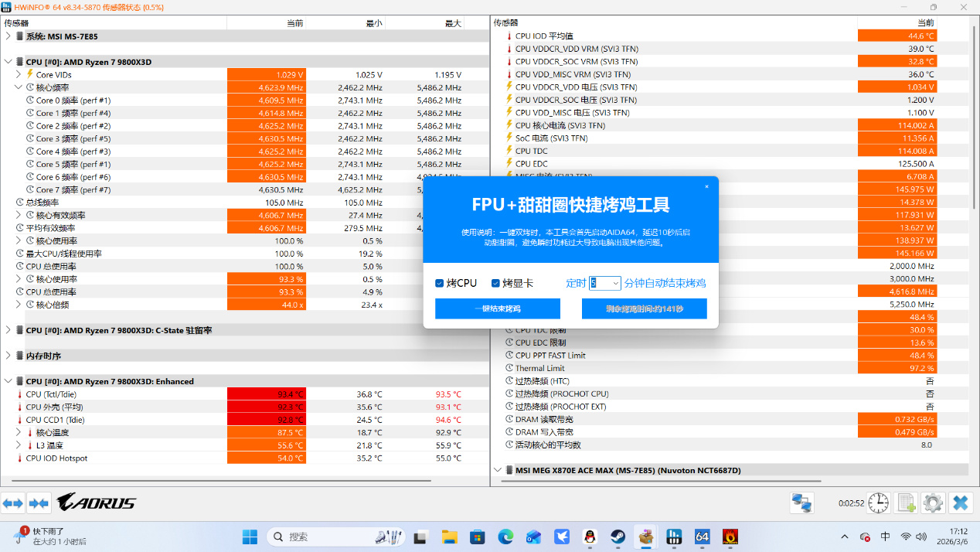Expand the 核心温度 node
Viewport: 980px width, 552px height.
[x=19, y=432]
